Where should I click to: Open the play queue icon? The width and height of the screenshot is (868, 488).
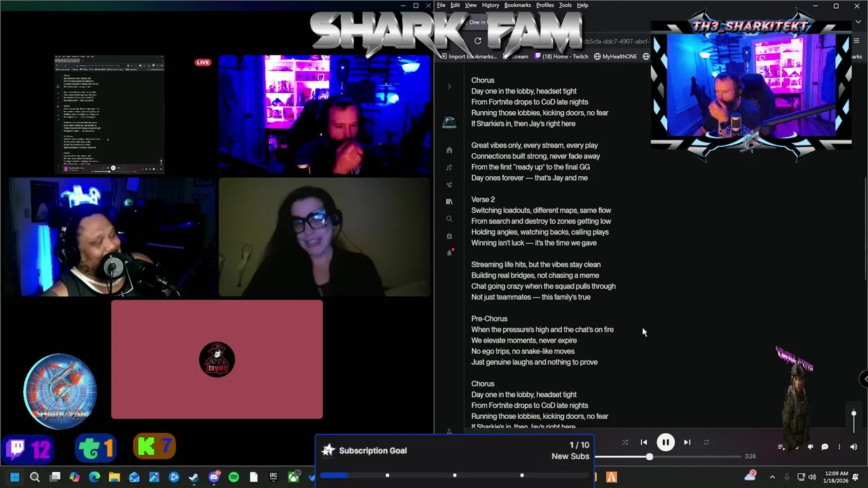[x=781, y=447]
